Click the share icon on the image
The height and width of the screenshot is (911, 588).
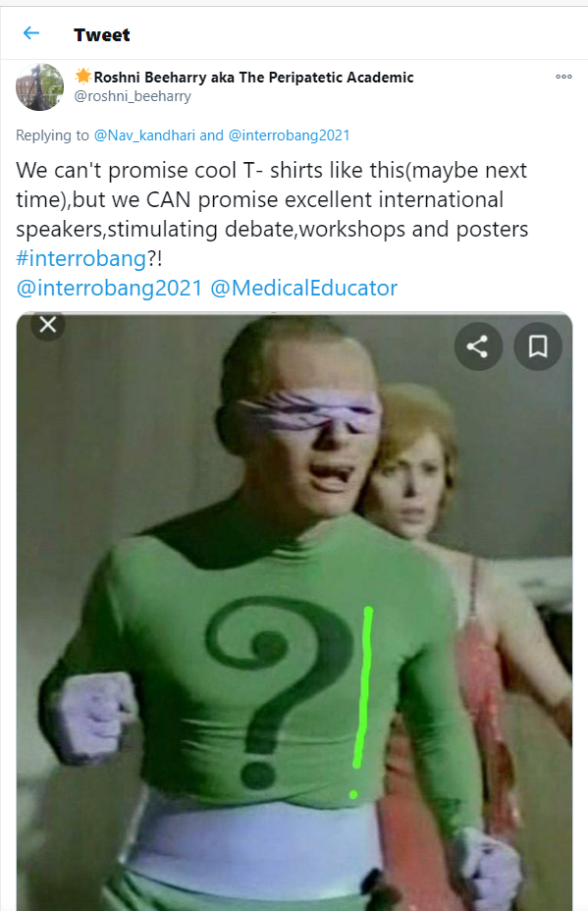(478, 347)
